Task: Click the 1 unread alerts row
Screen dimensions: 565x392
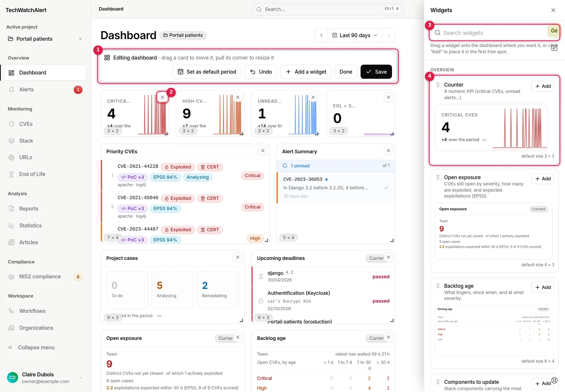Action: (x=336, y=166)
